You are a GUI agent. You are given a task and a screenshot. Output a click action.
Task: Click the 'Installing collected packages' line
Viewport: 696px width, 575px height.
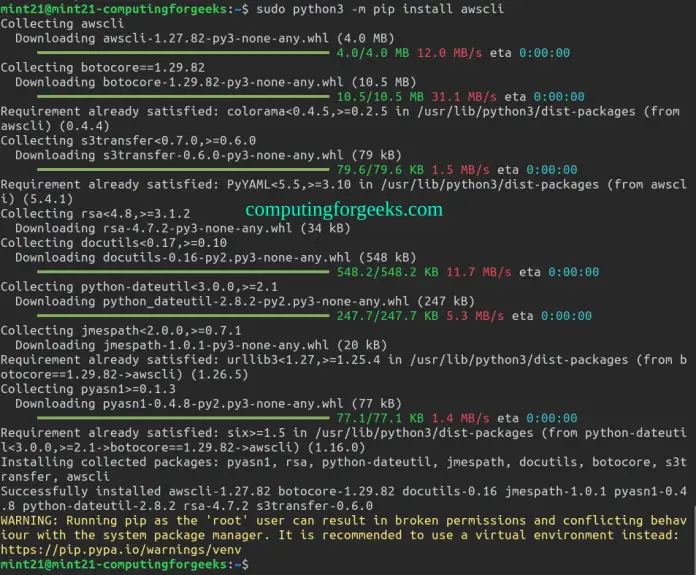120,462
